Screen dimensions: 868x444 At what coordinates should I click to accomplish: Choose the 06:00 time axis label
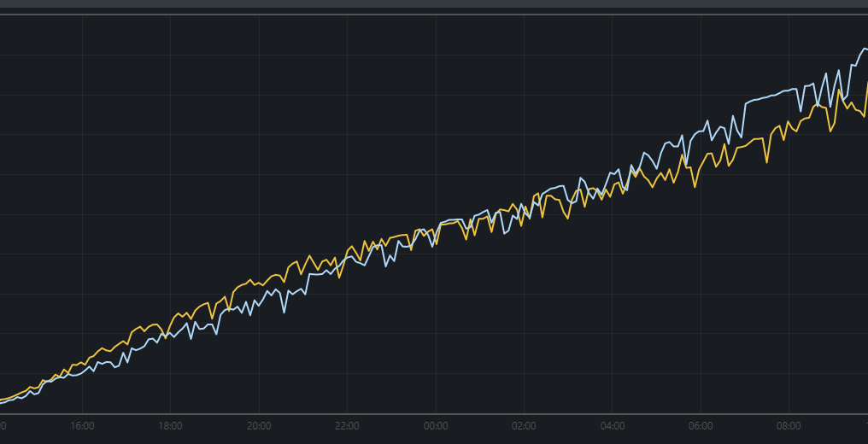click(701, 426)
